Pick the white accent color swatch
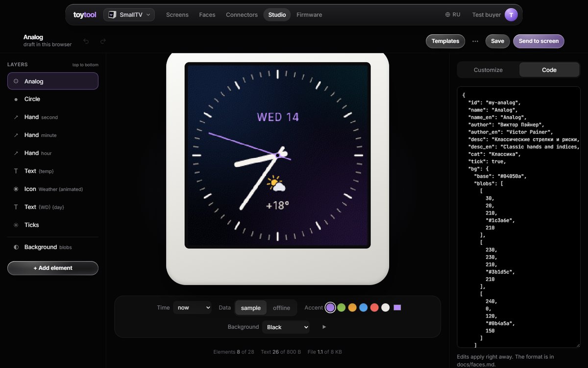 (x=386, y=308)
